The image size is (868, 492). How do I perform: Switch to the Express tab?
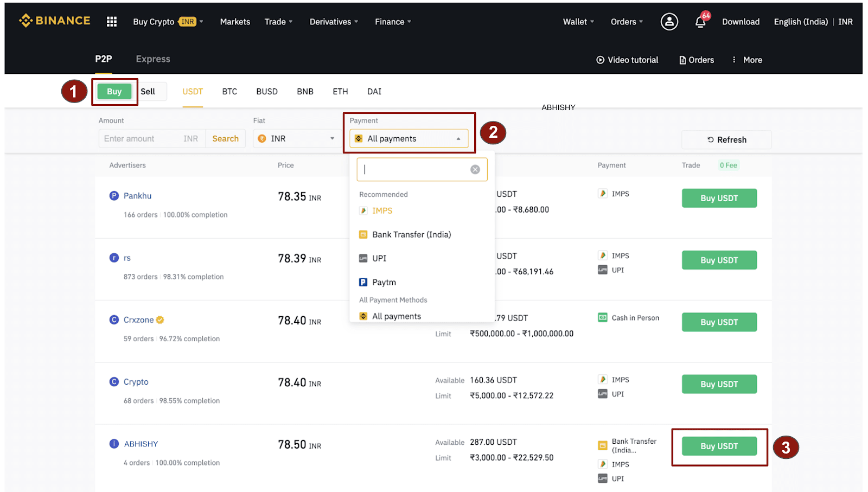pyautogui.click(x=153, y=59)
